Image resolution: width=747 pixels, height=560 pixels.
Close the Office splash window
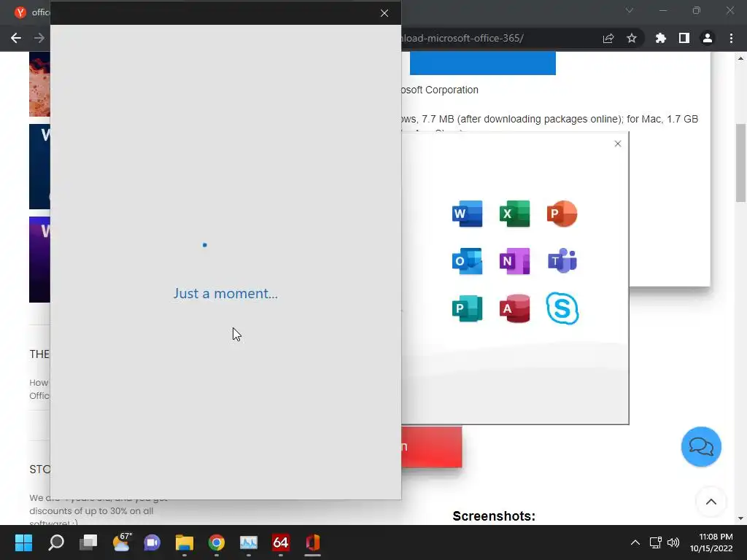tap(618, 144)
